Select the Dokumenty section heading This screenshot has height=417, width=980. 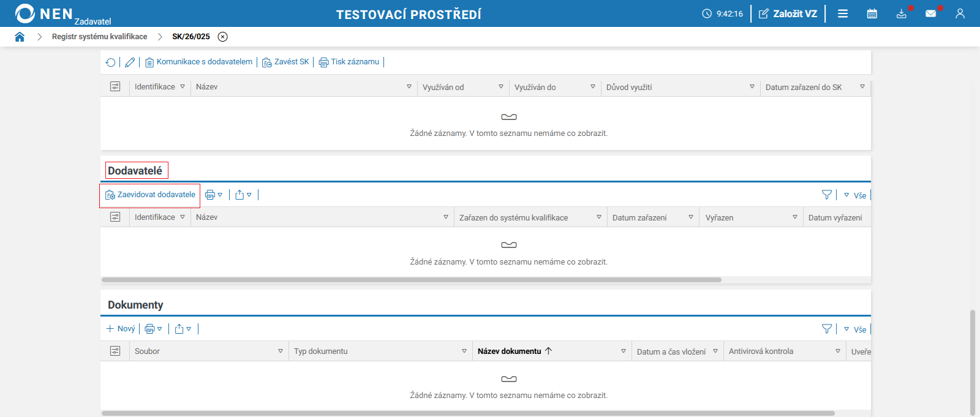[x=135, y=305]
